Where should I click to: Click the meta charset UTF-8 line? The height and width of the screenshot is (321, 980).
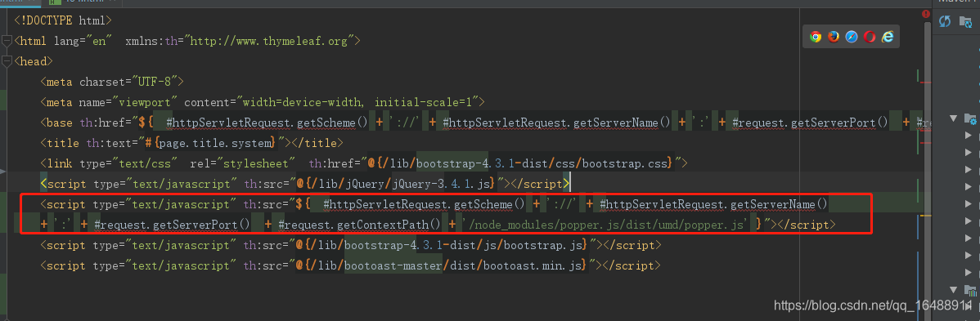(112, 82)
